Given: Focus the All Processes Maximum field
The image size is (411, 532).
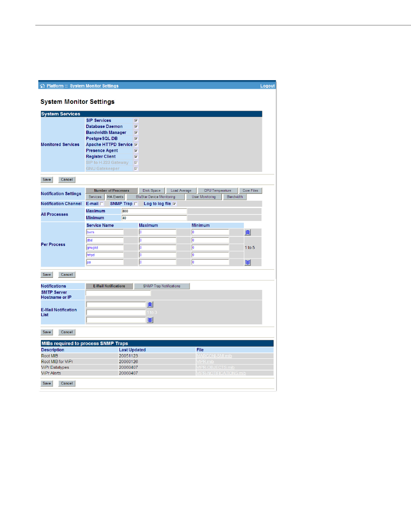Looking at the screenshot, I should 154,211.
